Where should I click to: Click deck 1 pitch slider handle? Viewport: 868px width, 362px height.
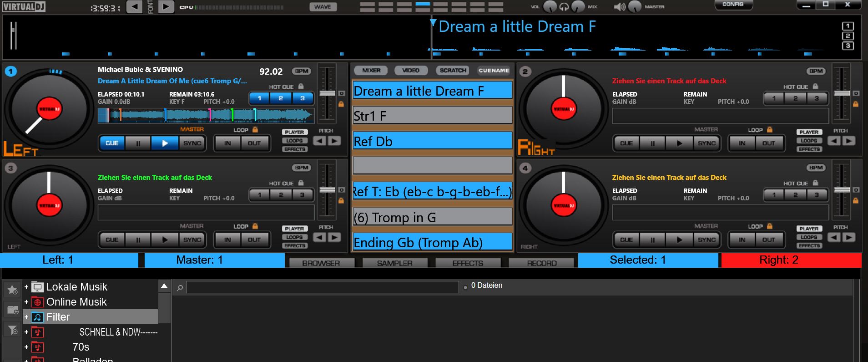pyautogui.click(x=327, y=93)
